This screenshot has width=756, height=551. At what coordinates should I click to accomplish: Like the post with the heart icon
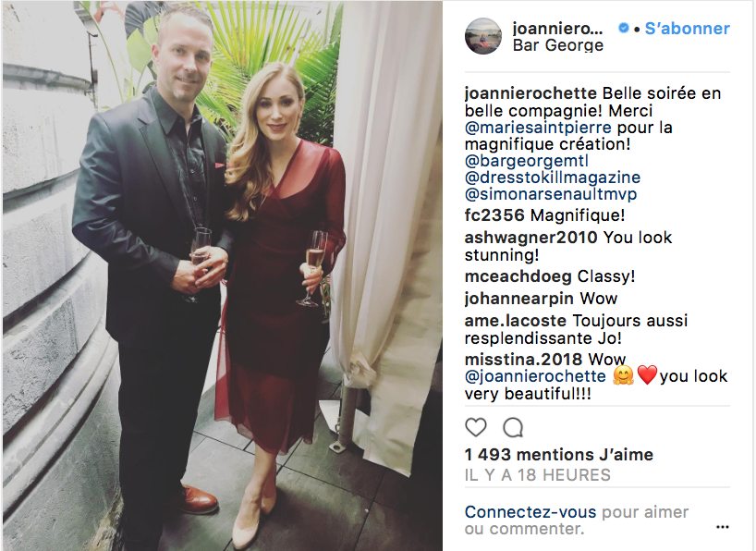[x=475, y=427]
